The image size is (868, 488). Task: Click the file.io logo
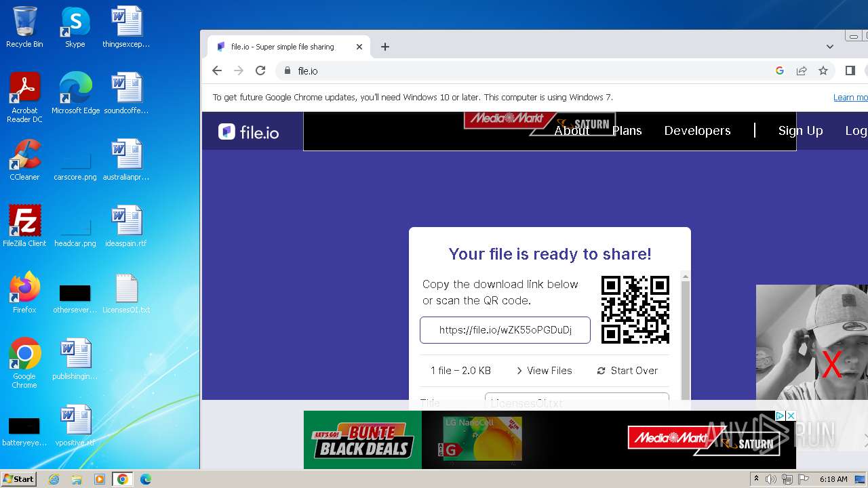point(248,131)
